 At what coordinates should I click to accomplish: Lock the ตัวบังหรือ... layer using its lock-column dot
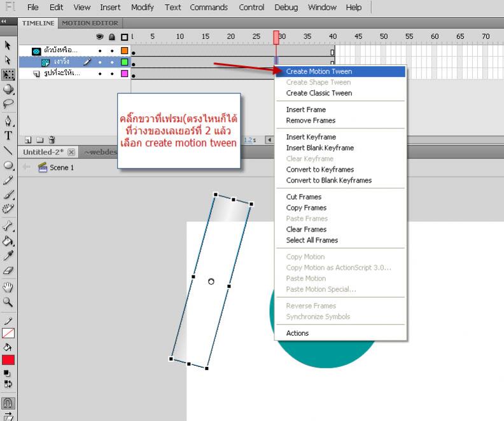point(112,51)
